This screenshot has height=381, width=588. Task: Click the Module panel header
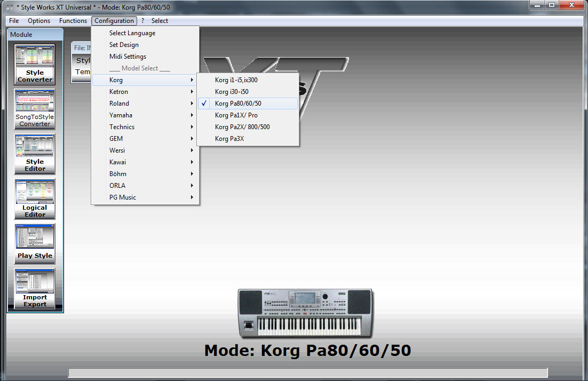pyautogui.click(x=35, y=35)
